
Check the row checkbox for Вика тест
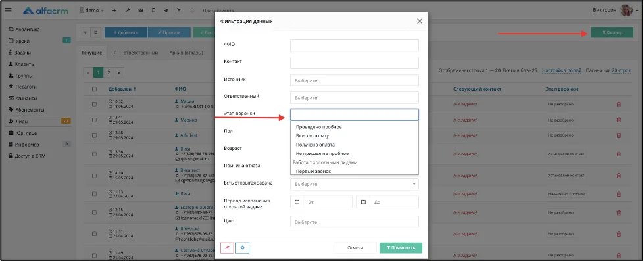coord(95,176)
